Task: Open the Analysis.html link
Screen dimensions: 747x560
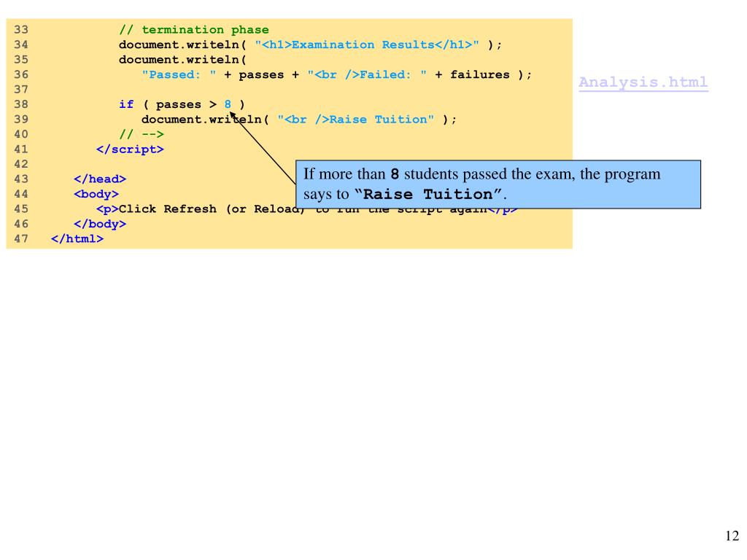Action: coord(643,82)
